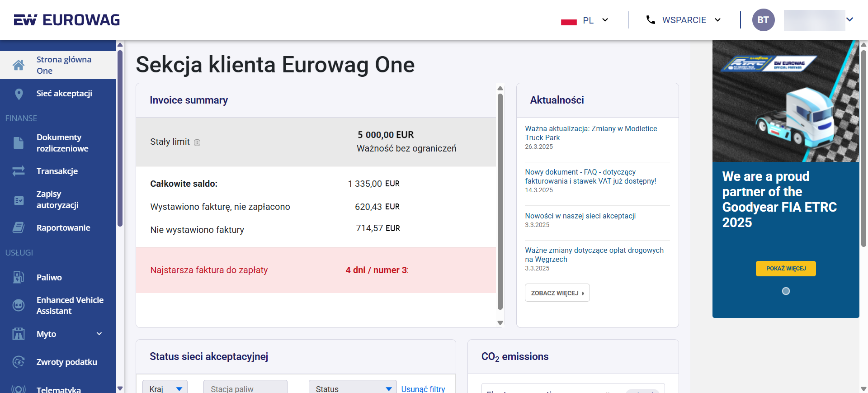
Task: Click the 1 335,00 EUR total balance value
Action: point(373,184)
